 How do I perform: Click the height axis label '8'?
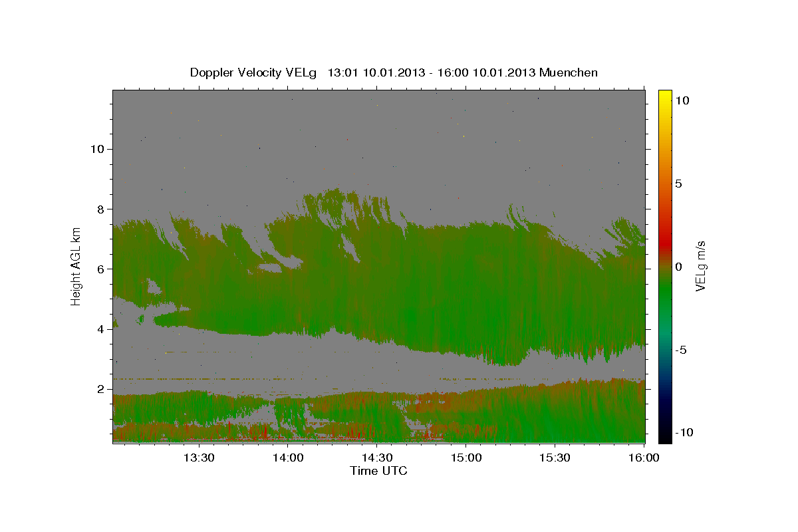(x=99, y=209)
